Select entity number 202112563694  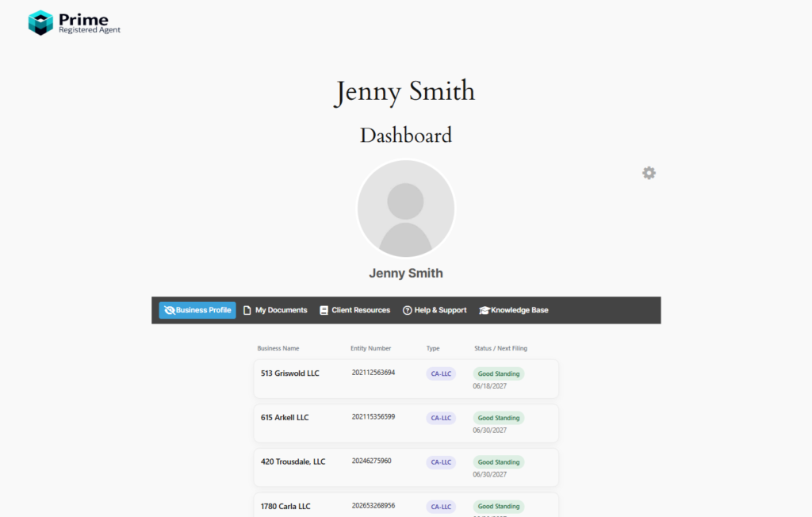(x=373, y=373)
